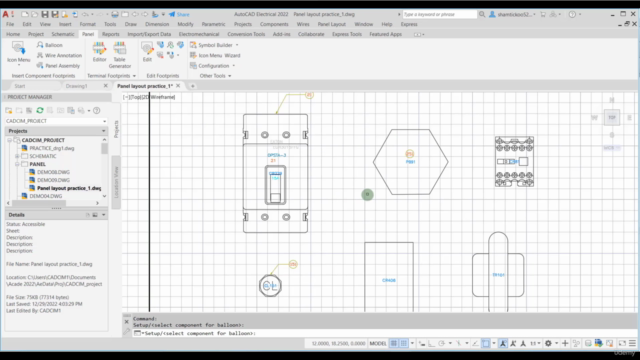Viewport: 640px width, 360px height.
Task: Open the Configuration tool
Action: click(x=210, y=66)
